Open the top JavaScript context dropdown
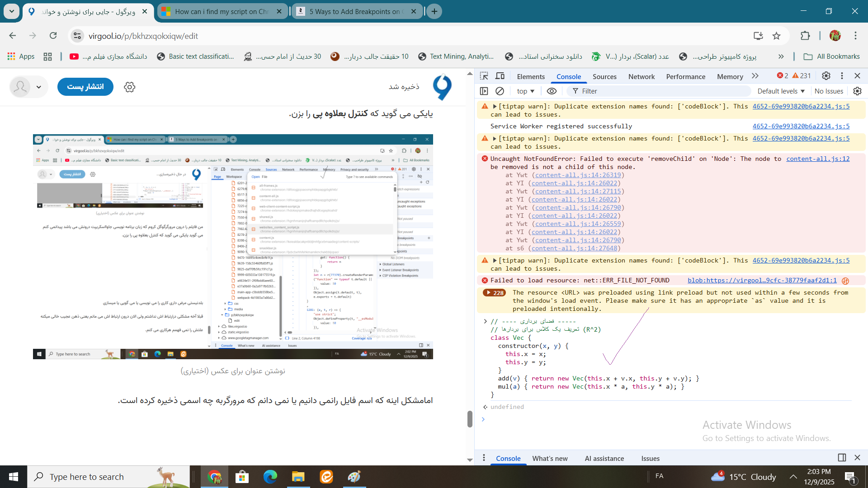Screen dimensions: 868x488 point(525,91)
